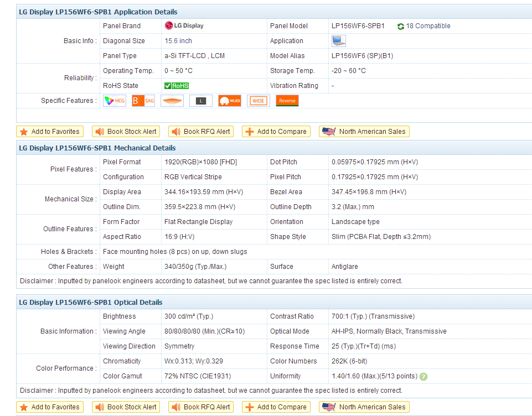This screenshot has width=532, height=416.
Task: Click the black L feature icon
Action: pyautogui.click(x=201, y=101)
